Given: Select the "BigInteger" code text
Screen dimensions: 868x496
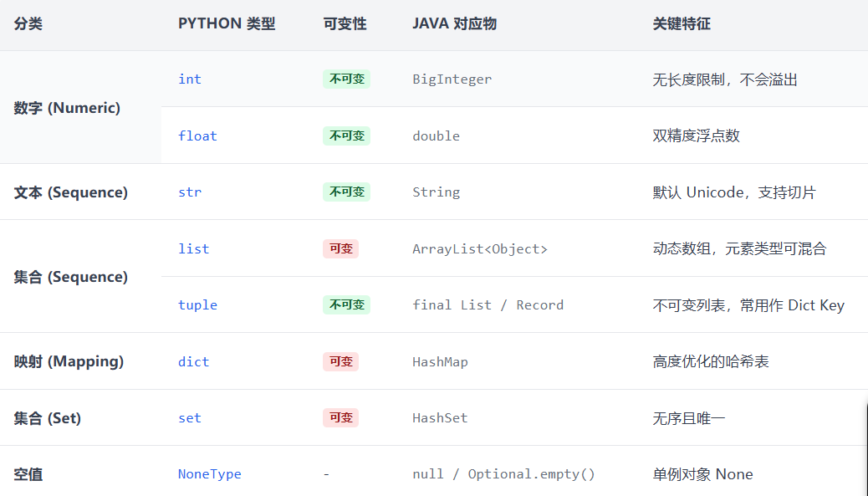Looking at the screenshot, I should pos(452,79).
